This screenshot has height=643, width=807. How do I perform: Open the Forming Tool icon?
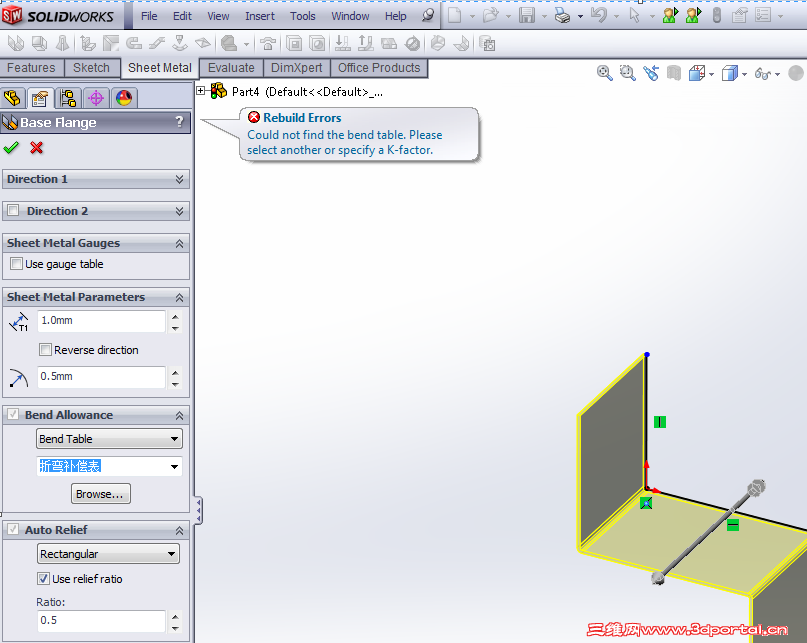pyautogui.click(x=268, y=44)
